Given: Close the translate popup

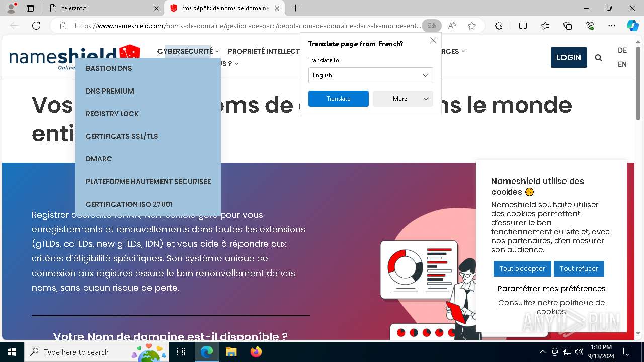Looking at the screenshot, I should coord(433,40).
